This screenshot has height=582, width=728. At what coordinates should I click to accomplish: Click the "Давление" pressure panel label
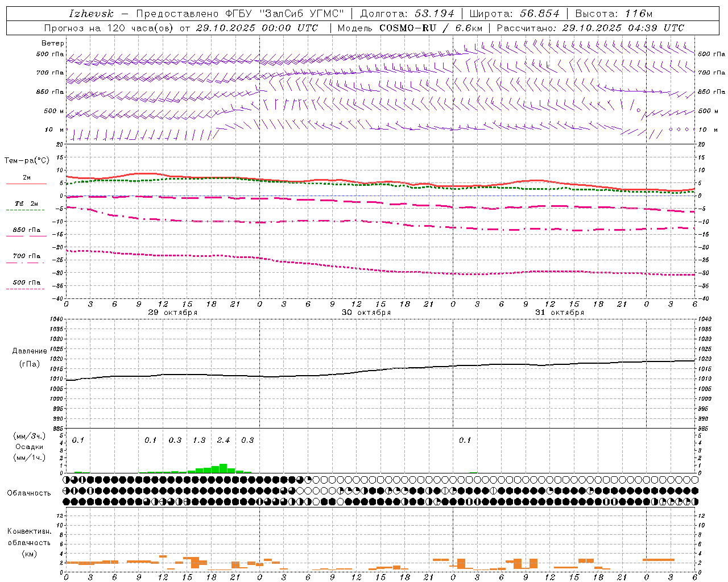click(x=30, y=351)
